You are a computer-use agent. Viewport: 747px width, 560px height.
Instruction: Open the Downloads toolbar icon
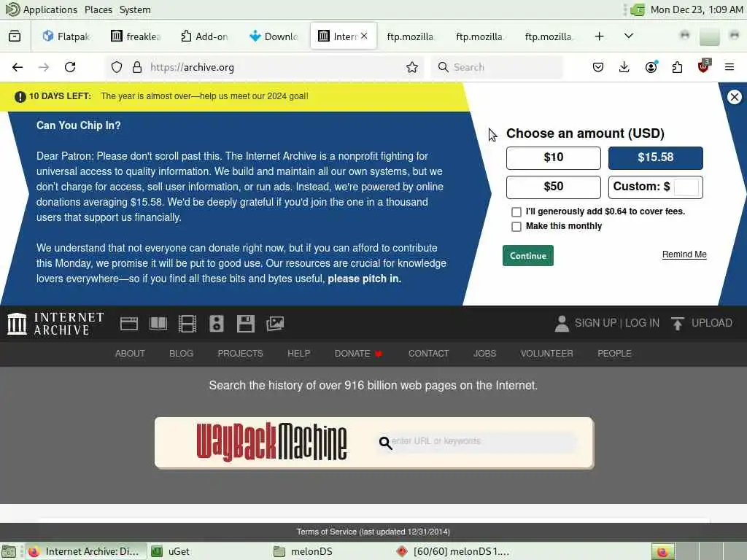(624, 67)
